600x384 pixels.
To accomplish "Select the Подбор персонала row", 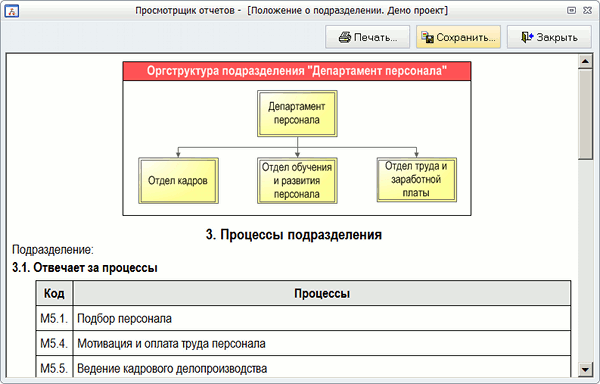I will (303, 318).
